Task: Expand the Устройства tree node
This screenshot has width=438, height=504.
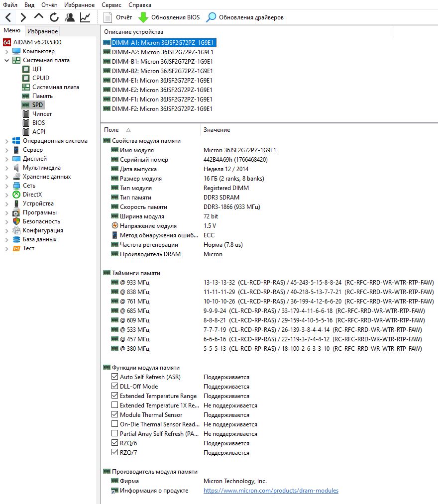Action: pos(6,204)
